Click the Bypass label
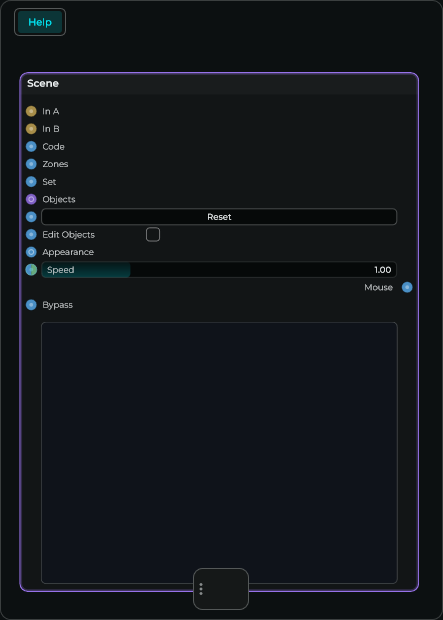The height and width of the screenshot is (620, 443). coord(57,305)
